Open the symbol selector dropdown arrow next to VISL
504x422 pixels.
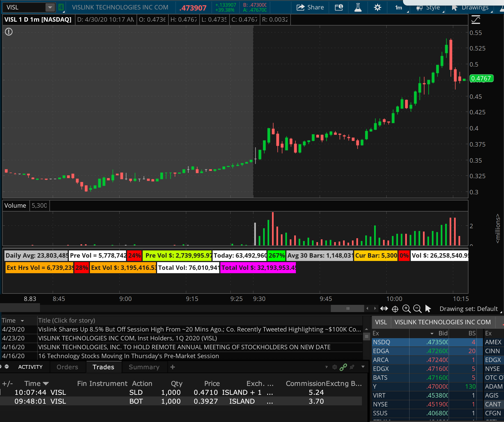[x=50, y=7]
